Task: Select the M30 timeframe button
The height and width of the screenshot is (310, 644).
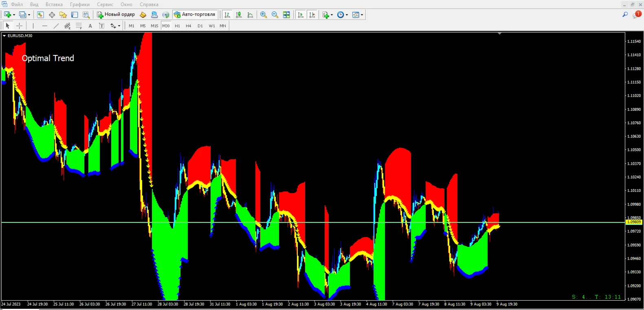Action: (x=166, y=26)
